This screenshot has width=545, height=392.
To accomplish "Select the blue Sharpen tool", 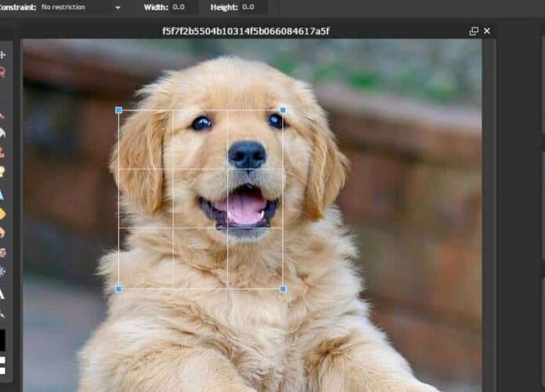I will click(x=2, y=194).
